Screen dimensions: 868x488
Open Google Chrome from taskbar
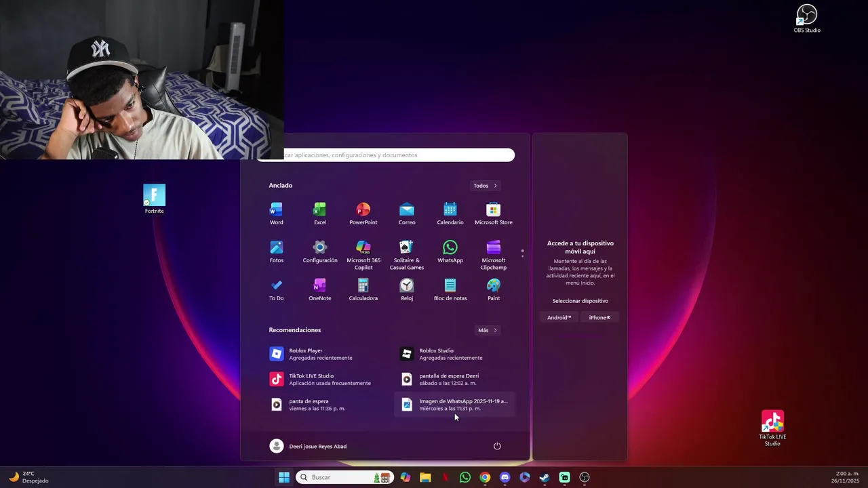tap(485, 477)
